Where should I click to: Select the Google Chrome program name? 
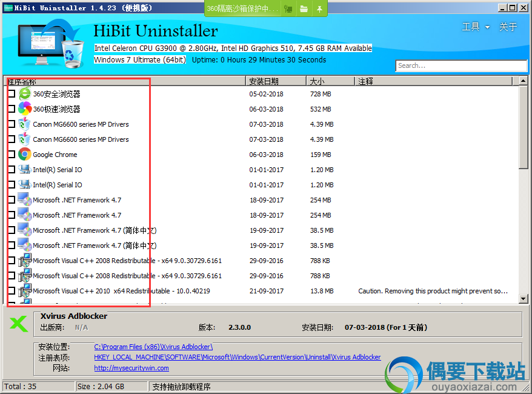tap(55, 155)
